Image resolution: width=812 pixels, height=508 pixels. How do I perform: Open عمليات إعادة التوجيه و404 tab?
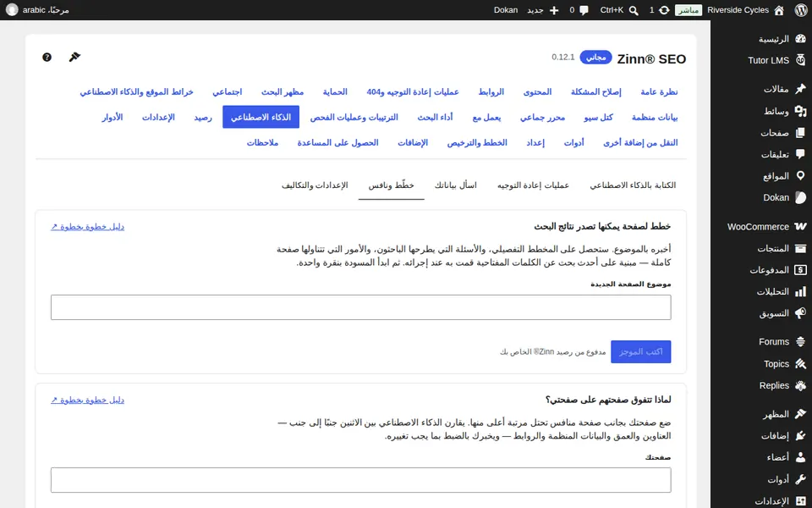pyautogui.click(x=413, y=91)
